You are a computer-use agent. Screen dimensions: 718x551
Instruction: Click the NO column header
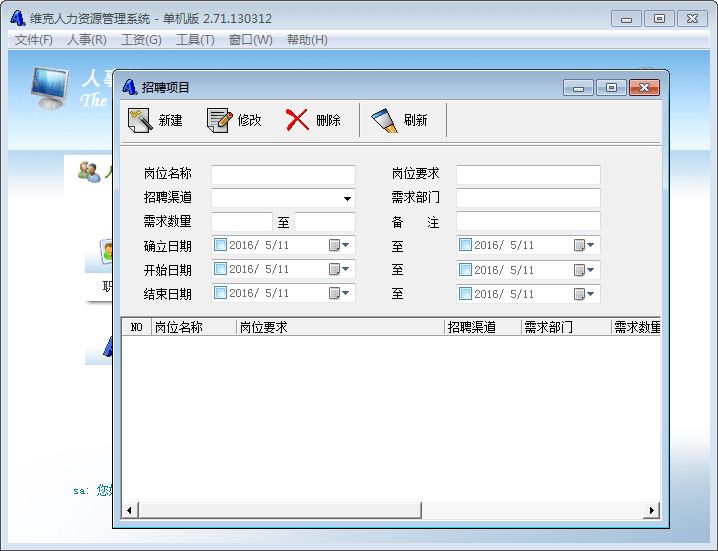136,327
